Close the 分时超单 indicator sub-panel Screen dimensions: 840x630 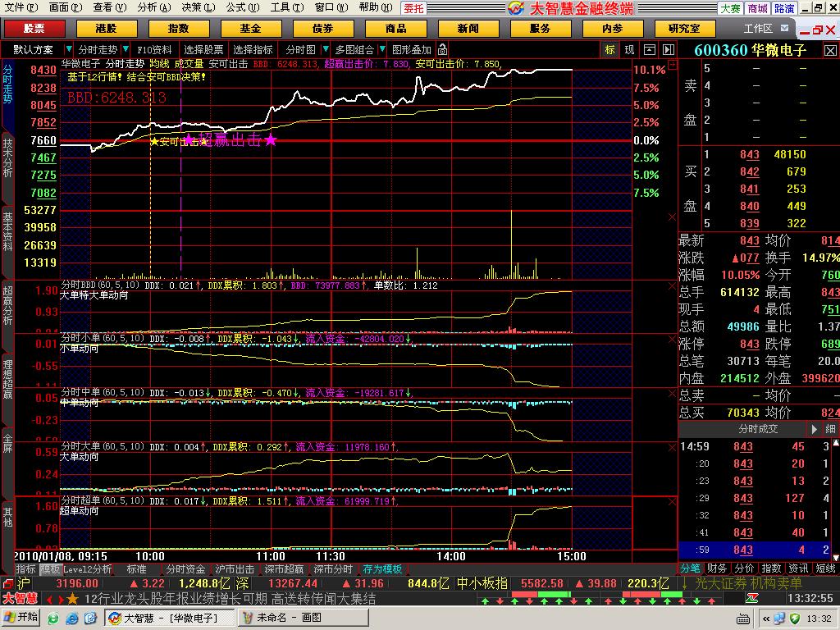(672, 502)
